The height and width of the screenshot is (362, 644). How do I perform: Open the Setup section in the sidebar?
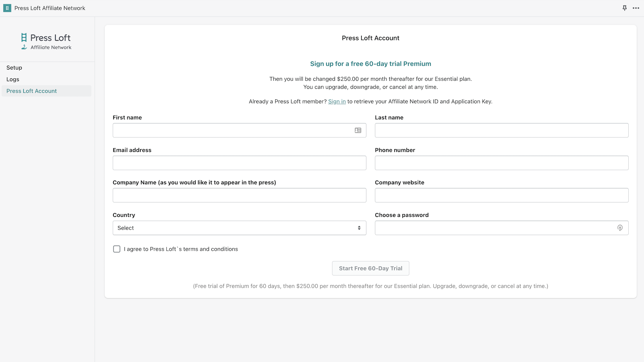[14, 67]
